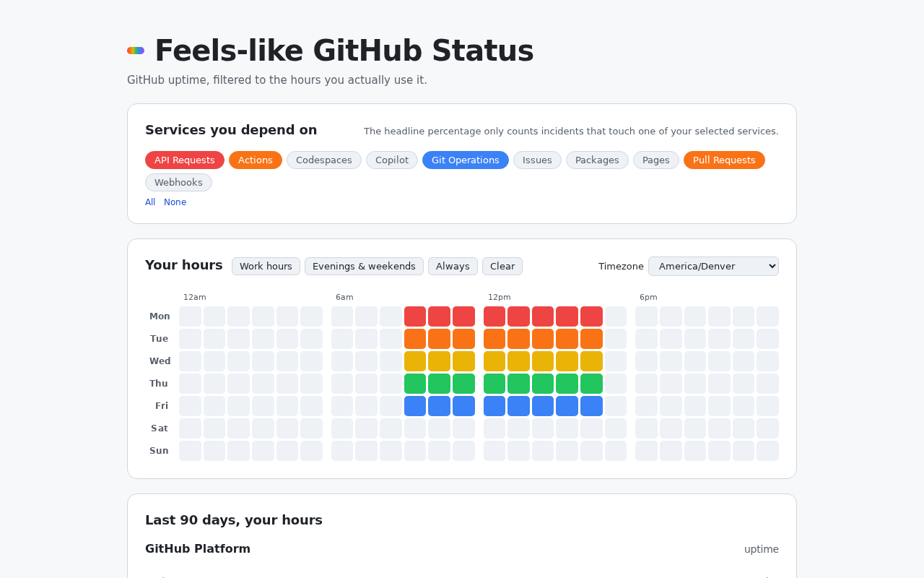Select the Sunday 12am hour cell
This screenshot has width=924, height=578.
pos(190,451)
